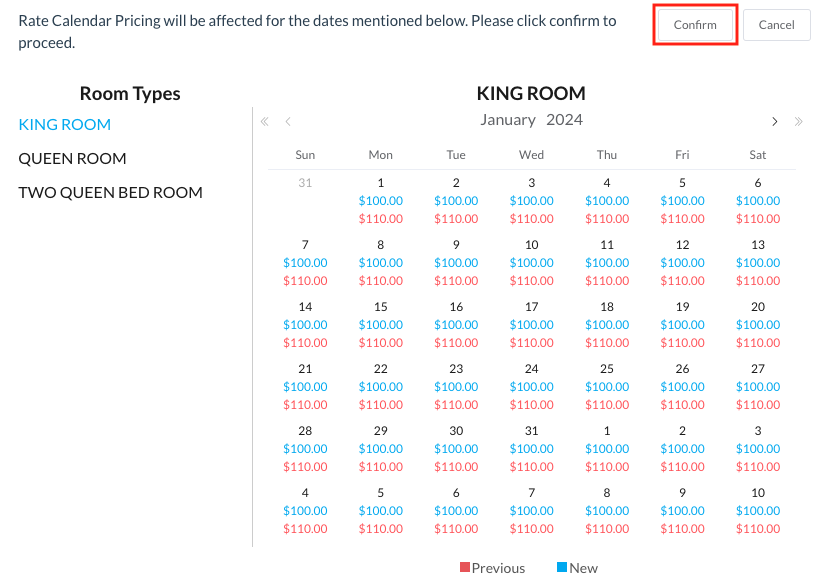Screen dimensions: 820x580
Task: Click the blue New legend swatch
Action: (562, 567)
